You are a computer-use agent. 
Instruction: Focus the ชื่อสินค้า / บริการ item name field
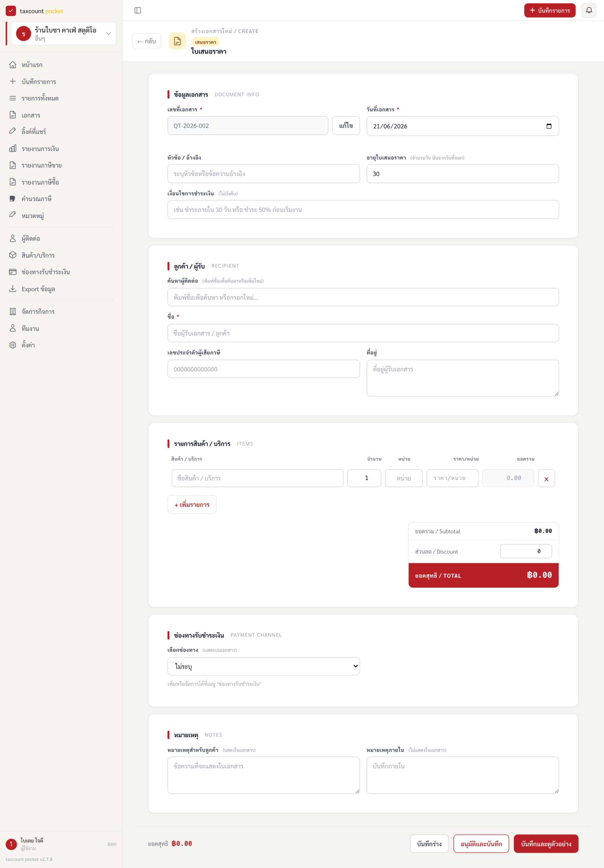click(257, 478)
